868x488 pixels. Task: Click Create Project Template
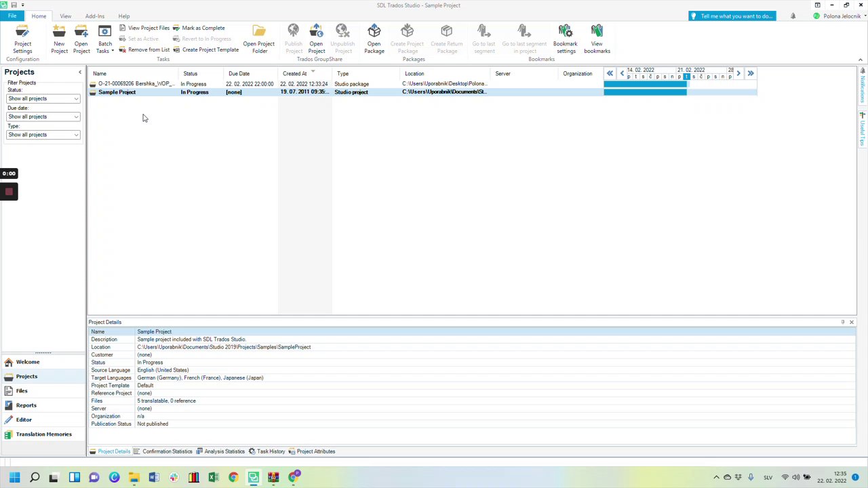tap(205, 49)
